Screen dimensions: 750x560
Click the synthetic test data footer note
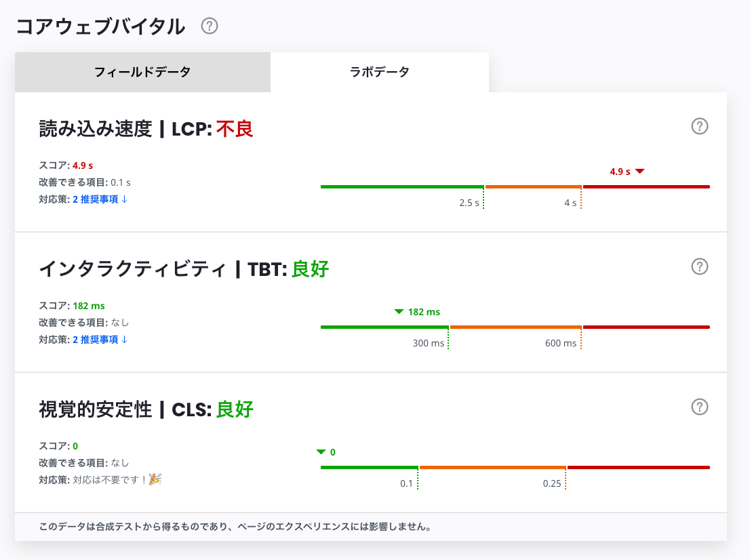[235, 526]
